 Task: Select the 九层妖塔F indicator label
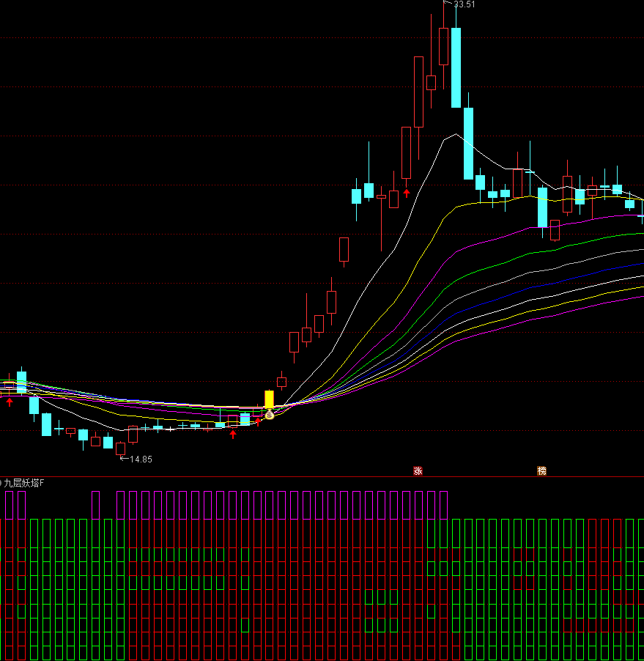tap(24, 483)
